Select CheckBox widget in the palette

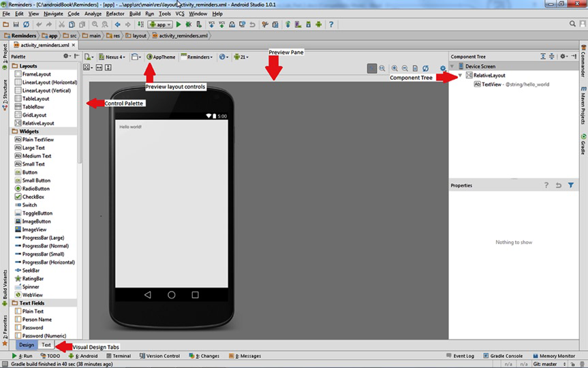[x=33, y=197]
